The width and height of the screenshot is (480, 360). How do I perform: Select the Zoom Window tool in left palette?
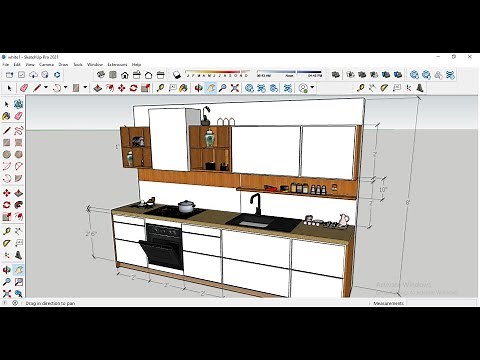pyautogui.click(x=19, y=282)
